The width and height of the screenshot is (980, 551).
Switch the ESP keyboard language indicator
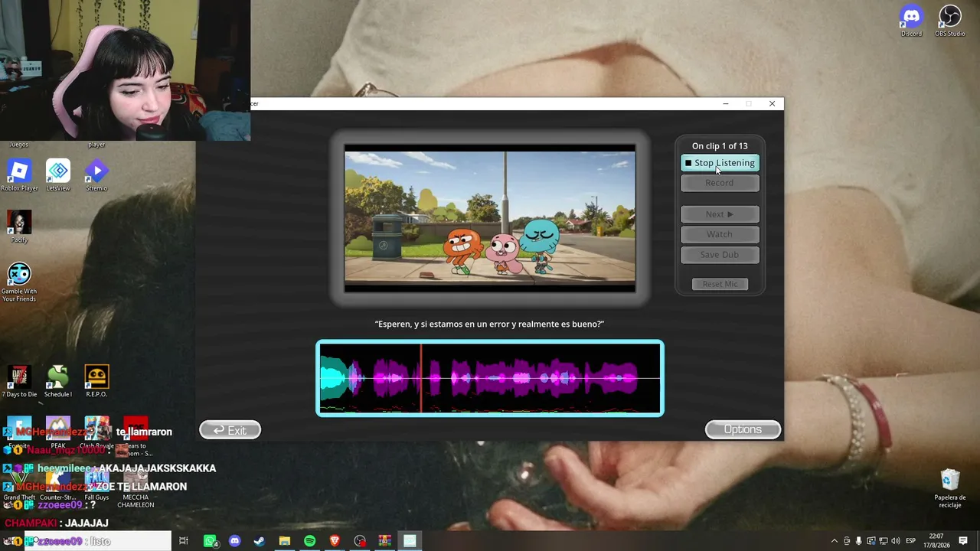pyautogui.click(x=911, y=541)
